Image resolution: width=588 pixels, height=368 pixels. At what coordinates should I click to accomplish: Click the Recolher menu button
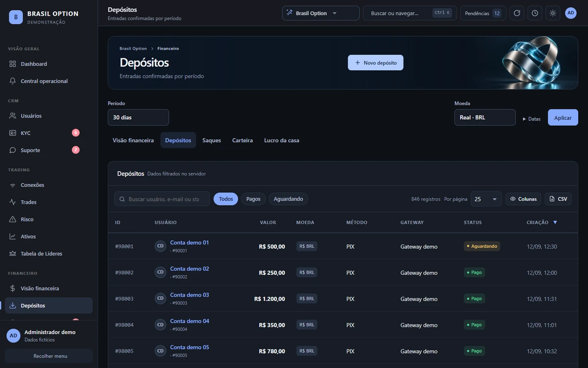49,356
